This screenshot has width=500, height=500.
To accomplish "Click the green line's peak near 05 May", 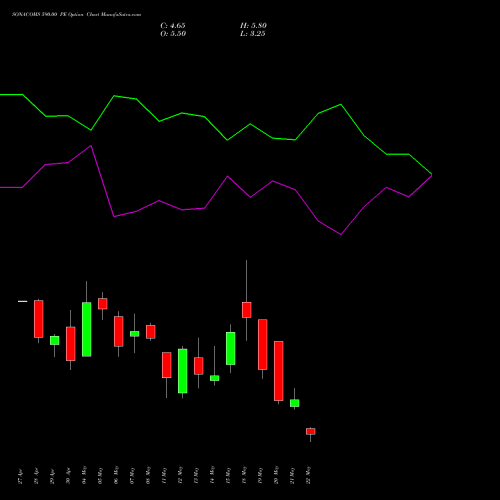I will pyautogui.click(x=114, y=96).
